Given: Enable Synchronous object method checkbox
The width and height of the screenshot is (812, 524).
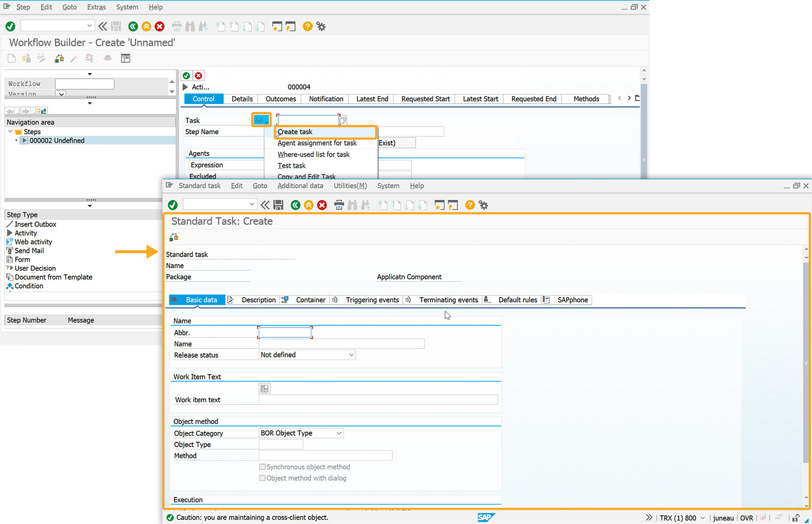Looking at the screenshot, I should [263, 467].
